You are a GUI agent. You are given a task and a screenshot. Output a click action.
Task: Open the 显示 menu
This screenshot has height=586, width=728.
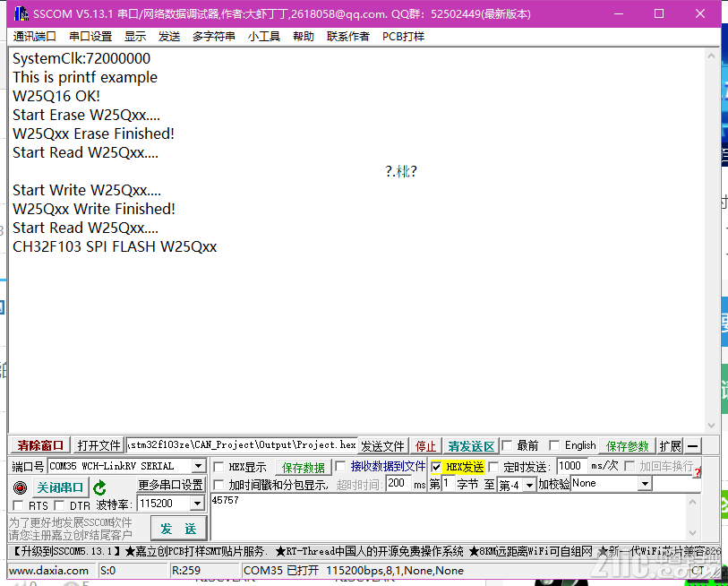pyautogui.click(x=135, y=36)
